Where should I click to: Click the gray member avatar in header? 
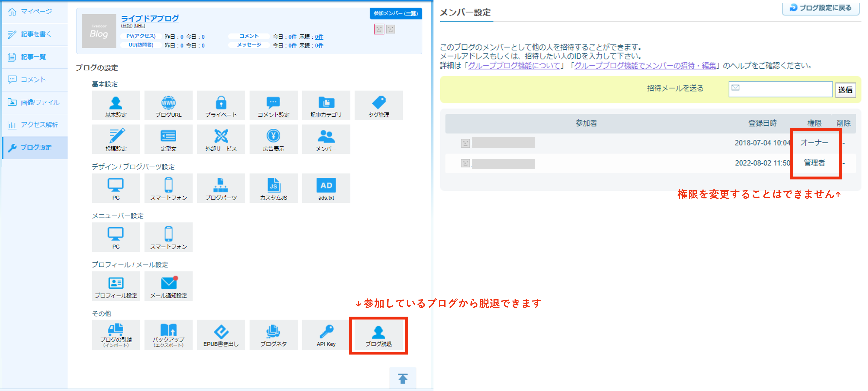(x=391, y=29)
